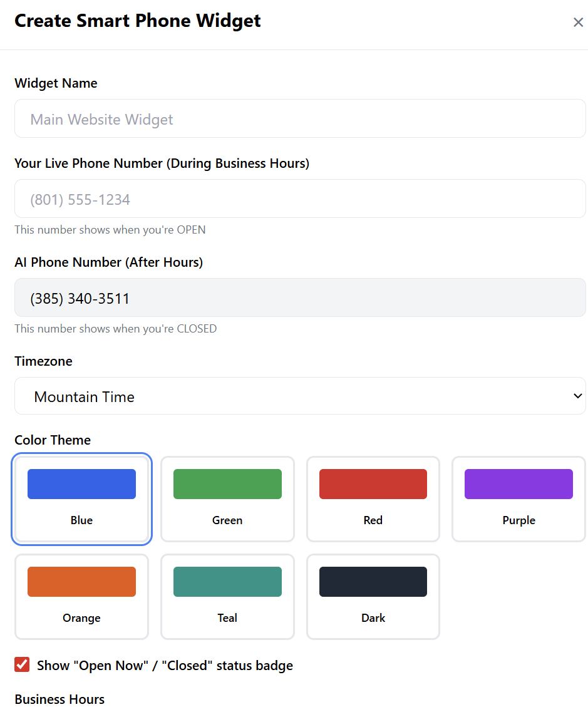Choose the Teal color theme
Viewport: 588px width, 707px height.
(227, 597)
